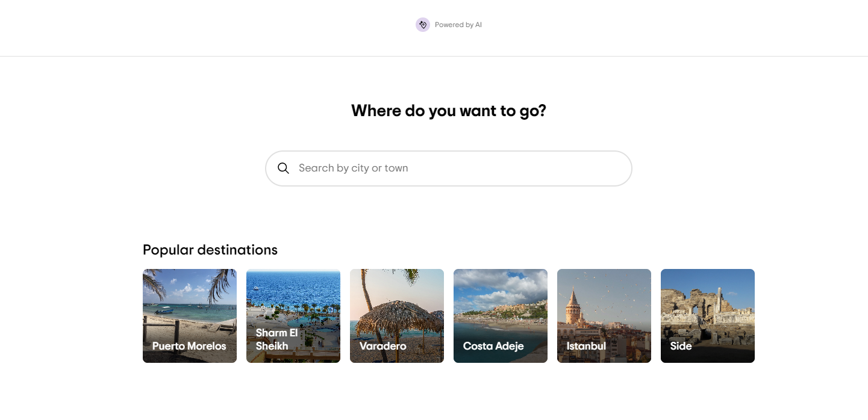Click the 'Istanbul' caption text
The width and height of the screenshot is (868, 420).
tap(586, 346)
